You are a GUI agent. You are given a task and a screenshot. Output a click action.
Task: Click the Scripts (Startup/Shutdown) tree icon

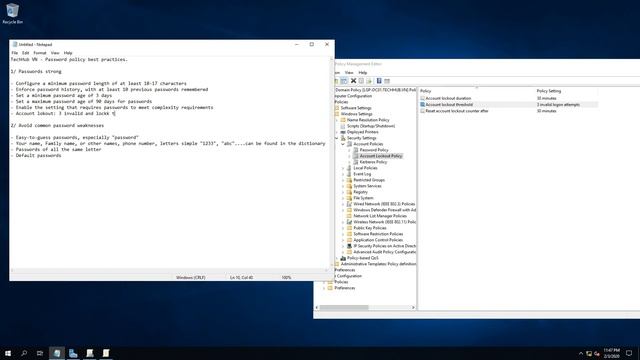343,126
